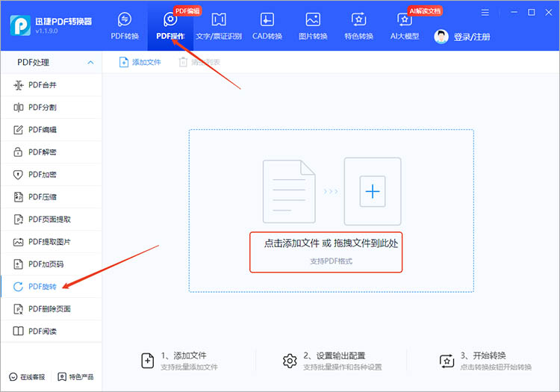The width and height of the screenshot is (560, 392).
Task: Select PDF编辑 in sidebar
Action: [52, 130]
